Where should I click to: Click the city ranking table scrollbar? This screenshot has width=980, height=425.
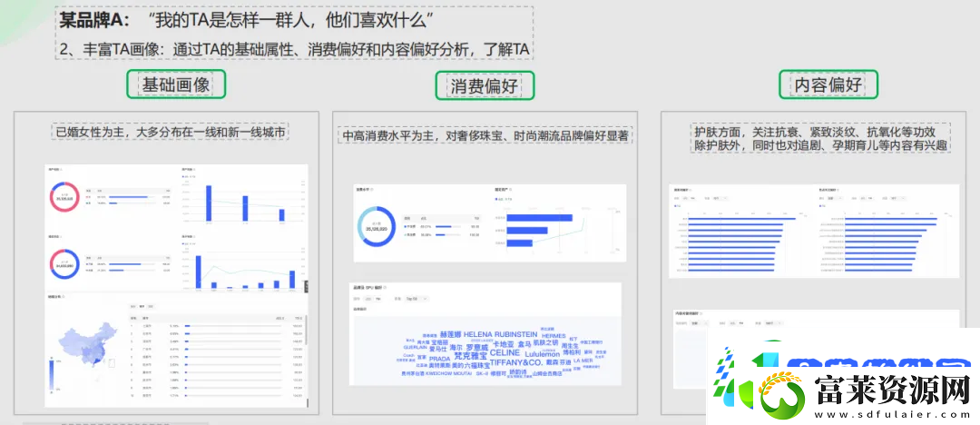click(x=306, y=331)
